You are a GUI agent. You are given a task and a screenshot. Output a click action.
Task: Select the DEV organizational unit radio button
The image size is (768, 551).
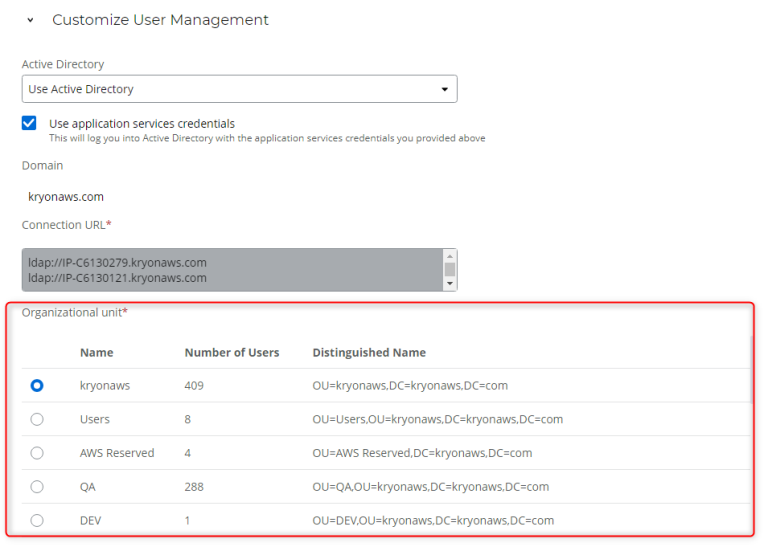pyautogui.click(x=37, y=520)
